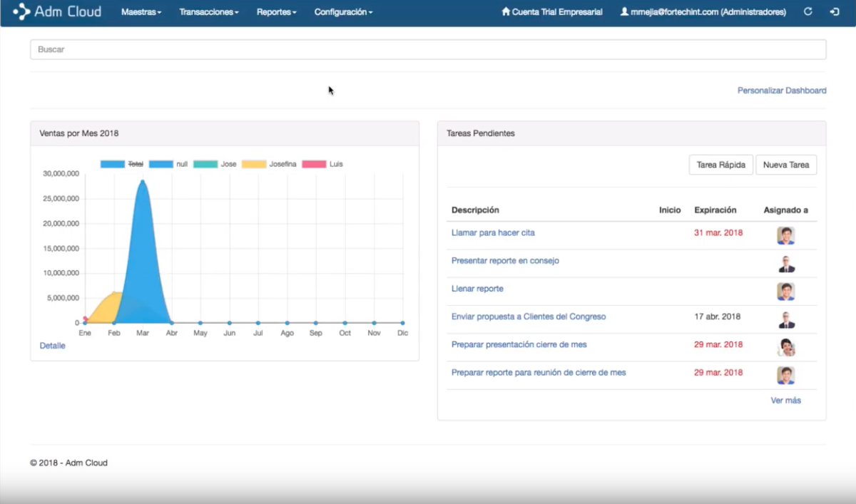Toggle the Total series in the chart legend
The width and height of the screenshot is (856, 504).
point(126,163)
